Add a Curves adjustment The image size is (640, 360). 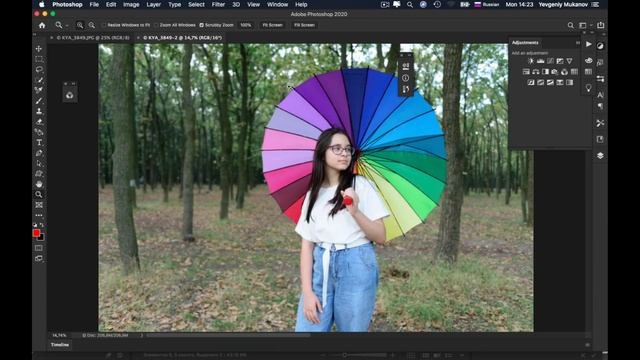(x=550, y=61)
